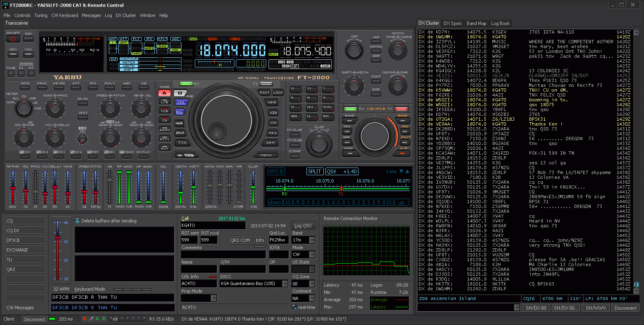The image size is (644, 325).
Task: Open the US State dropdown
Action: point(312,269)
